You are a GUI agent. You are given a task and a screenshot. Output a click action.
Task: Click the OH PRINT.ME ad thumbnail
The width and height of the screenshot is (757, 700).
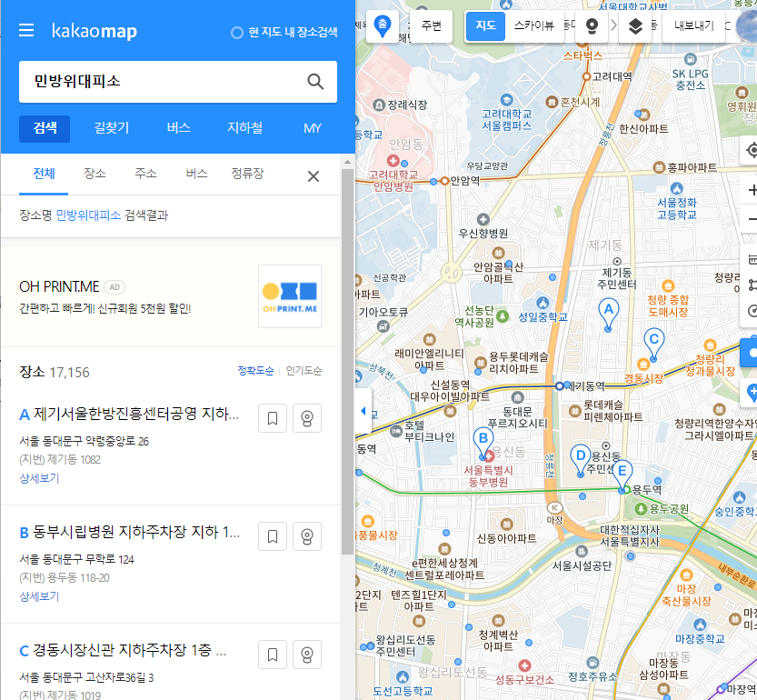tap(290, 296)
